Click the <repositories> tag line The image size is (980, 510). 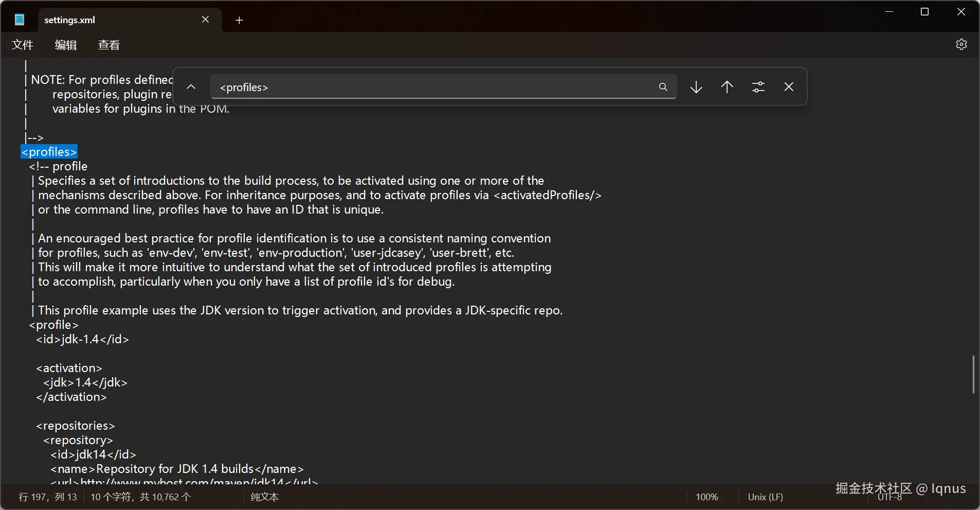tap(76, 426)
